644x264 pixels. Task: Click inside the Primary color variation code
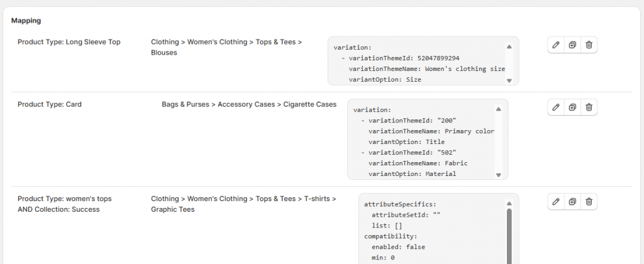[x=428, y=139]
